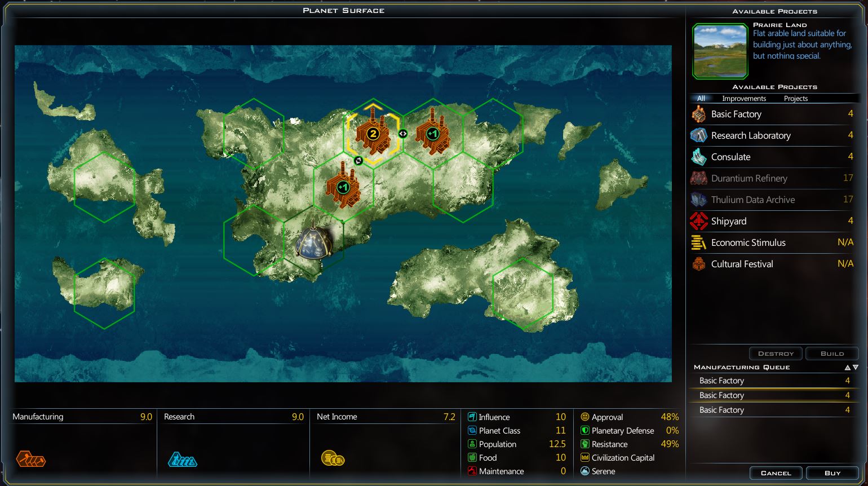Choose the Research Laboratory project icon
Screen dimensions: 868x486
699,135
